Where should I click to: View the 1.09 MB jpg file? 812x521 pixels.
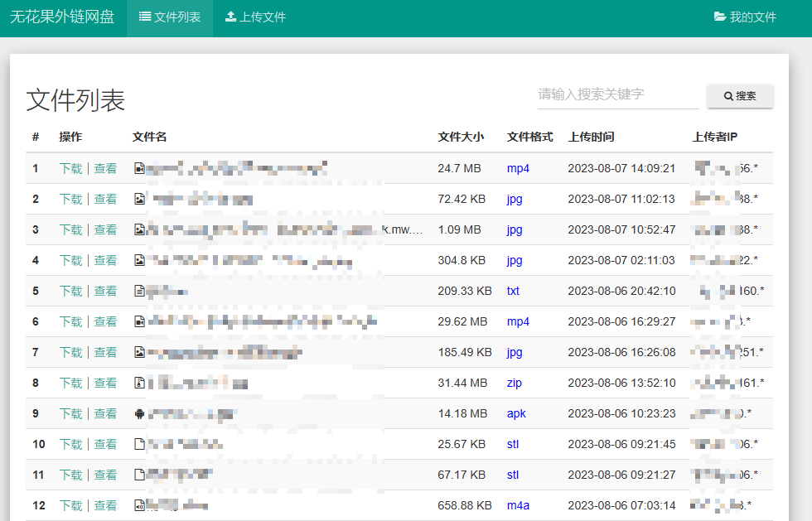[106, 229]
